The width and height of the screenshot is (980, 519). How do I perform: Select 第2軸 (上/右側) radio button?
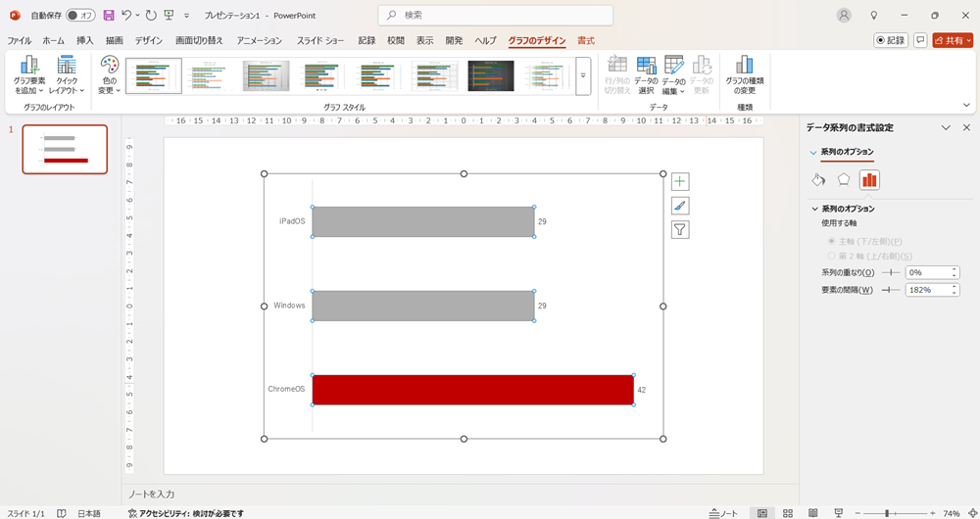(831, 256)
